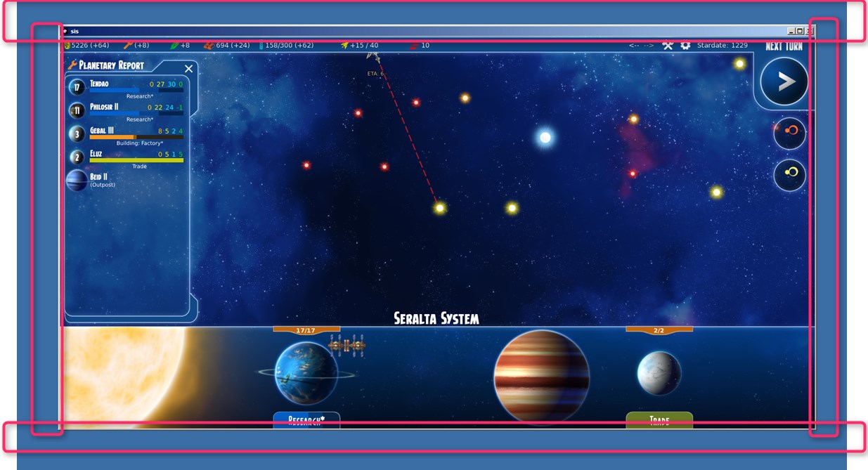Select the fleet ship with ETA: 6

[x=375, y=58]
